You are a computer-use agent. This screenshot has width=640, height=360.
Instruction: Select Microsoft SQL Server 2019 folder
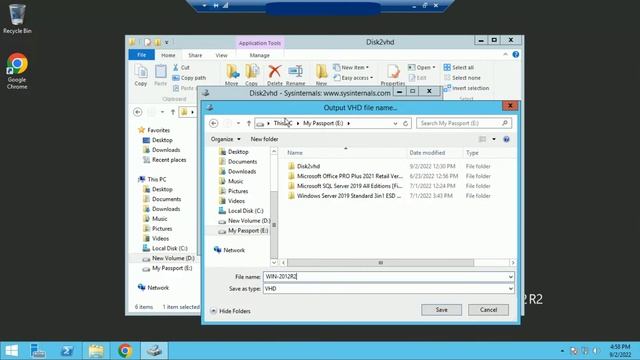[x=349, y=186]
